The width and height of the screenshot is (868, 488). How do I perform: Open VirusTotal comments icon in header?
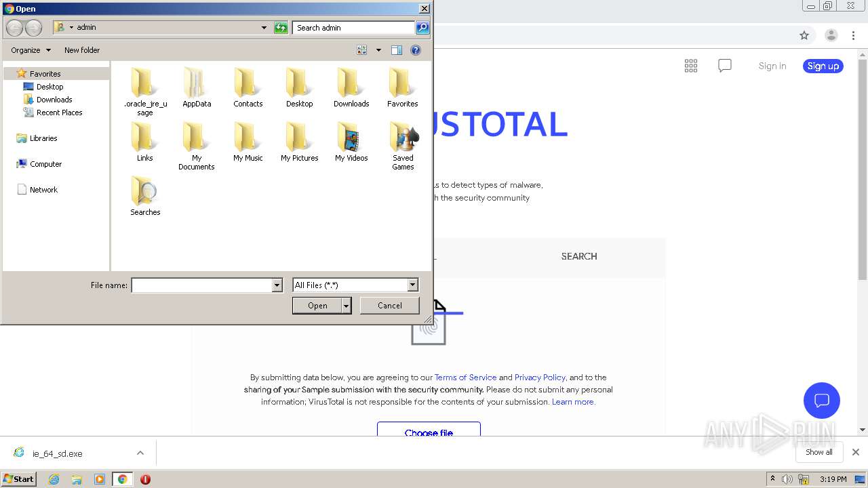725,66
